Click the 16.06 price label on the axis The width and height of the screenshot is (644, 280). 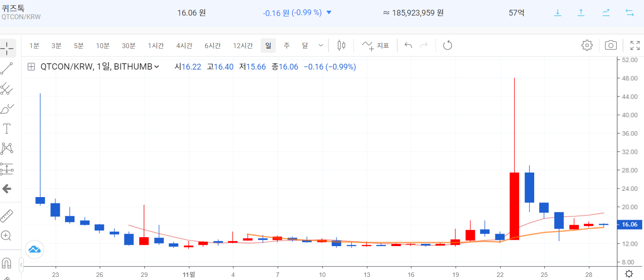tap(629, 225)
